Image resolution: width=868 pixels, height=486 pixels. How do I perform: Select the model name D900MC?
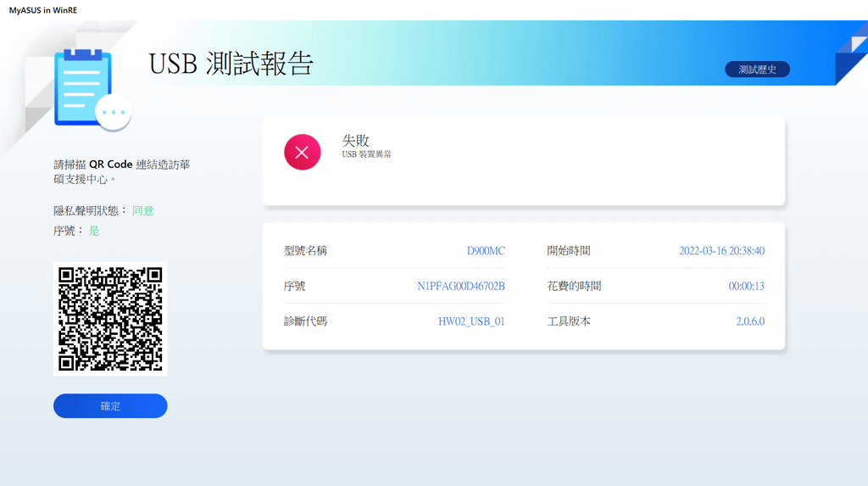point(486,250)
